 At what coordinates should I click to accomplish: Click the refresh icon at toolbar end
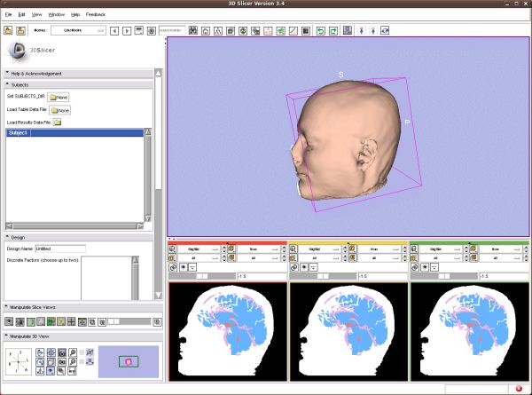coord(385,30)
